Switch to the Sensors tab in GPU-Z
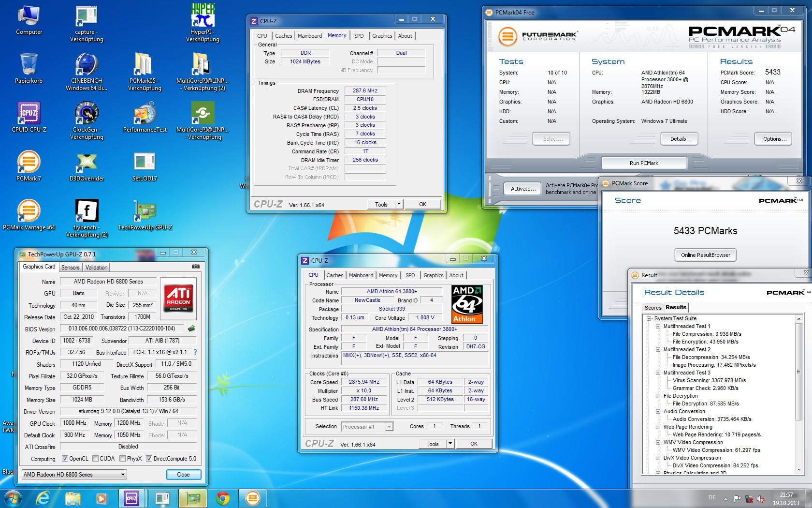Image resolution: width=812 pixels, height=508 pixels. [71, 268]
